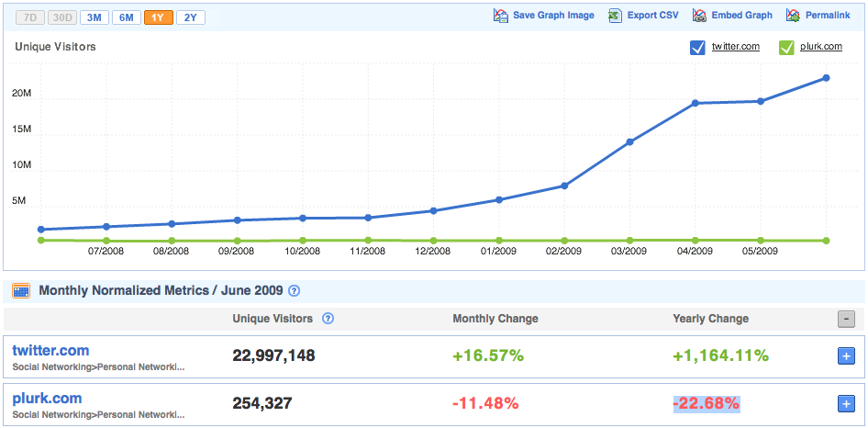Click twitter.com data point at 03/2009
The width and height of the screenshot is (868, 428).
point(629,142)
